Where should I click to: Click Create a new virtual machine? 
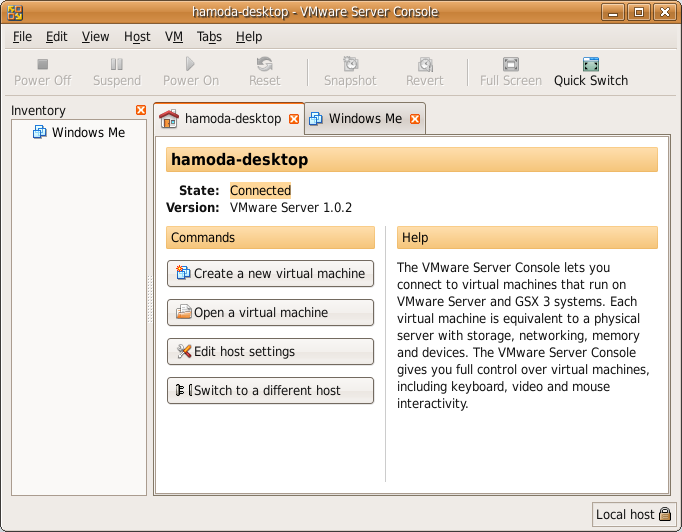pyautogui.click(x=270, y=273)
